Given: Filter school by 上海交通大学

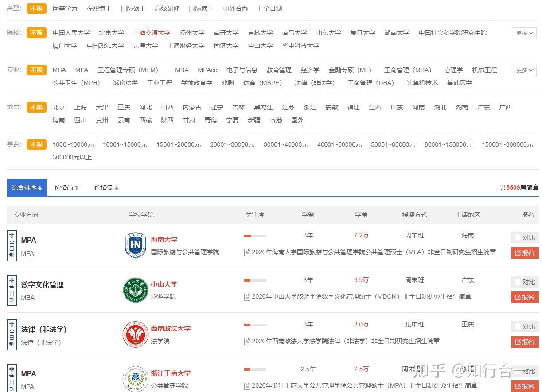Looking at the screenshot, I should pyautogui.click(x=152, y=33).
